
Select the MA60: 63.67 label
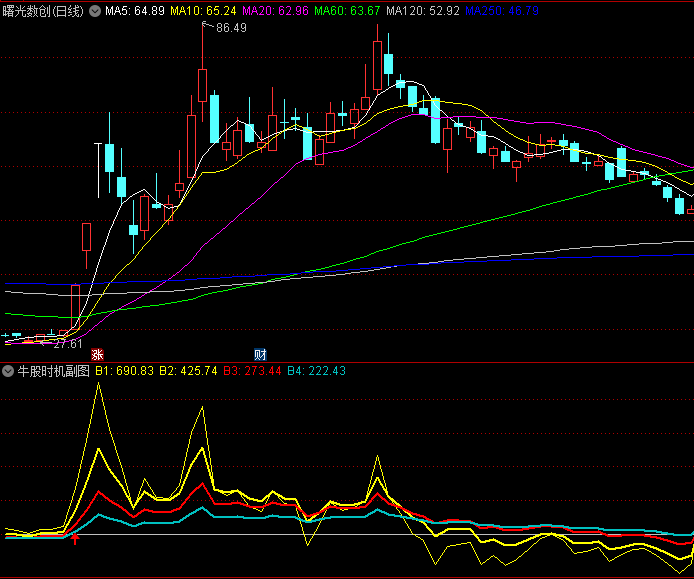[347, 11]
